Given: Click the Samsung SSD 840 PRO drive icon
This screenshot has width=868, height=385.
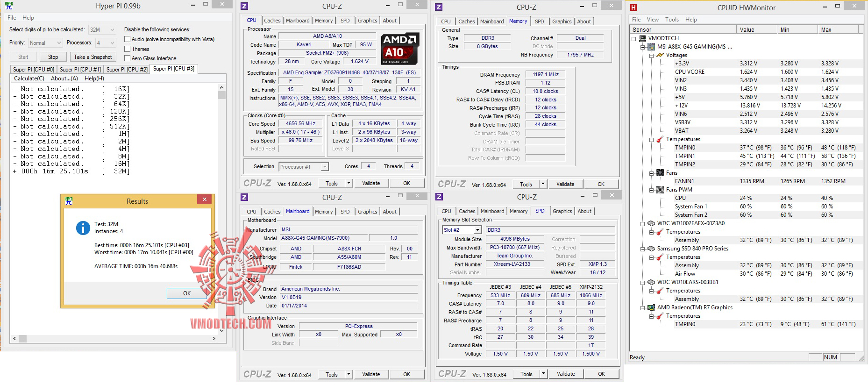Looking at the screenshot, I should coord(651,249).
